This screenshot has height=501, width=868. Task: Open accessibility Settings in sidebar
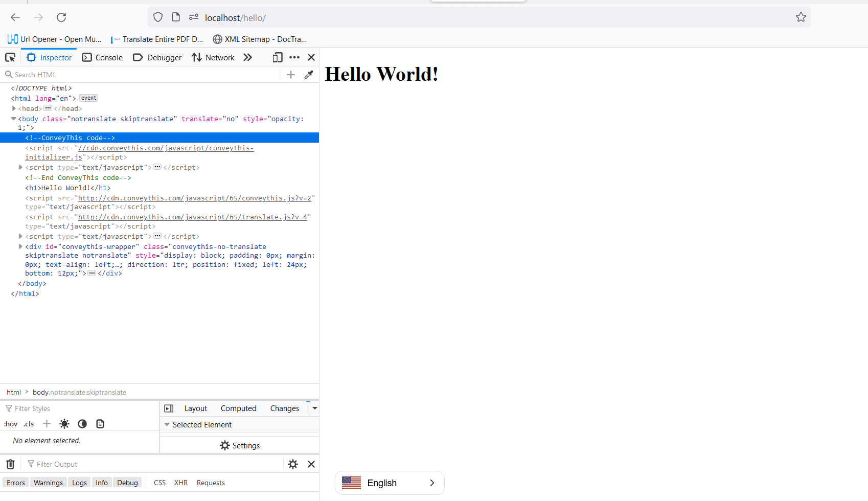click(240, 446)
